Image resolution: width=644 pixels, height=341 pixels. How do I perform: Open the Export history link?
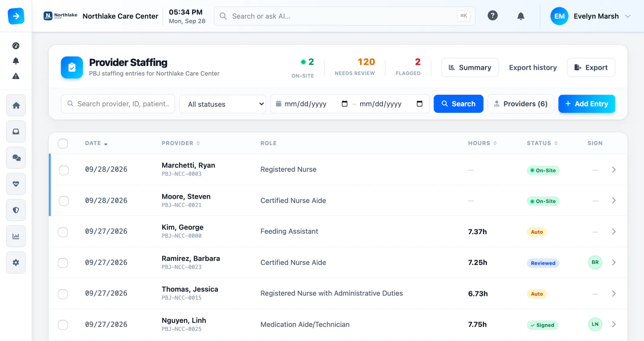click(x=533, y=67)
